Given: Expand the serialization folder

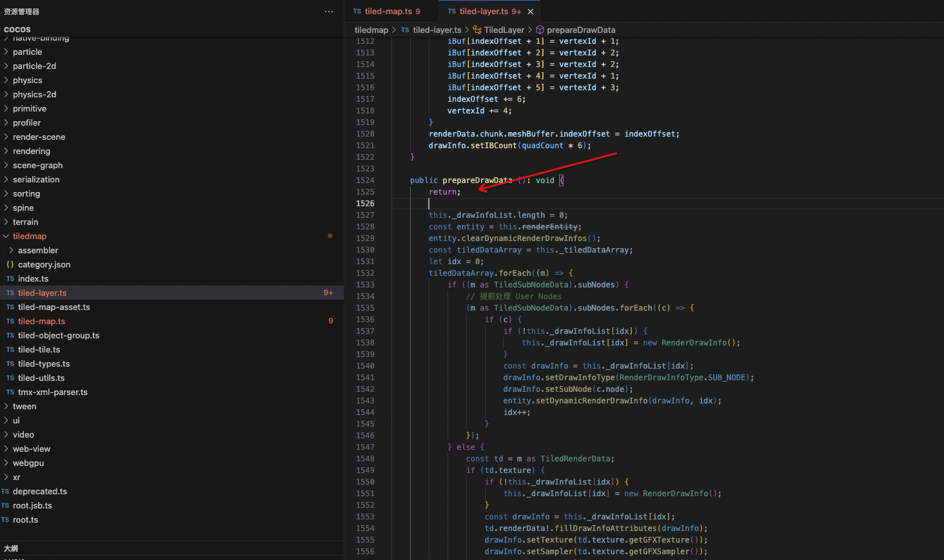Looking at the screenshot, I should click(172, 180).
